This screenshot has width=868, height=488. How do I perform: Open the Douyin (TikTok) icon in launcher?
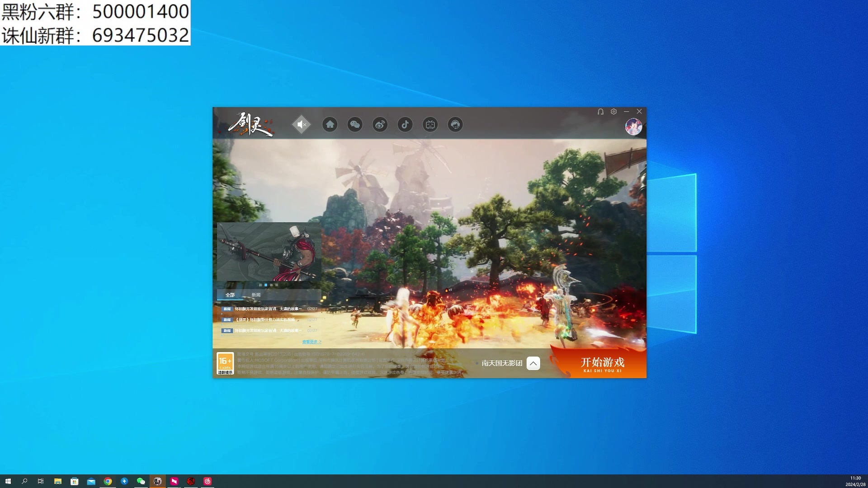405,124
